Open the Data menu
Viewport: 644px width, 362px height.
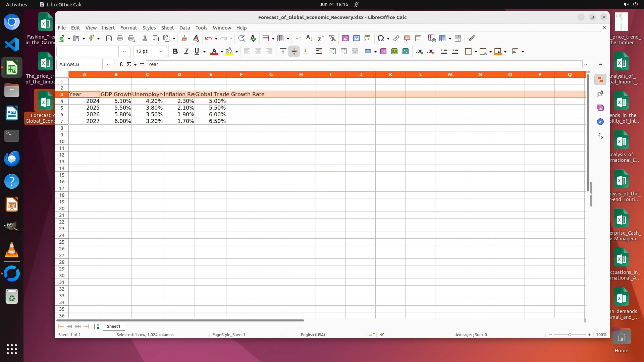184,28
